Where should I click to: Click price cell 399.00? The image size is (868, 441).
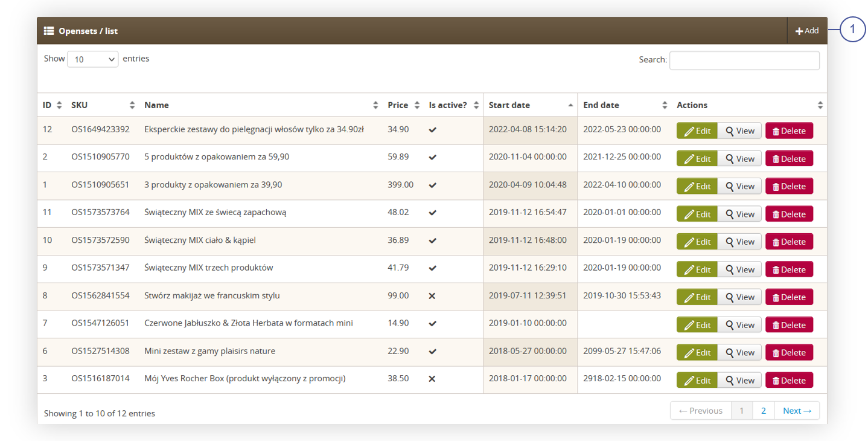400,184
